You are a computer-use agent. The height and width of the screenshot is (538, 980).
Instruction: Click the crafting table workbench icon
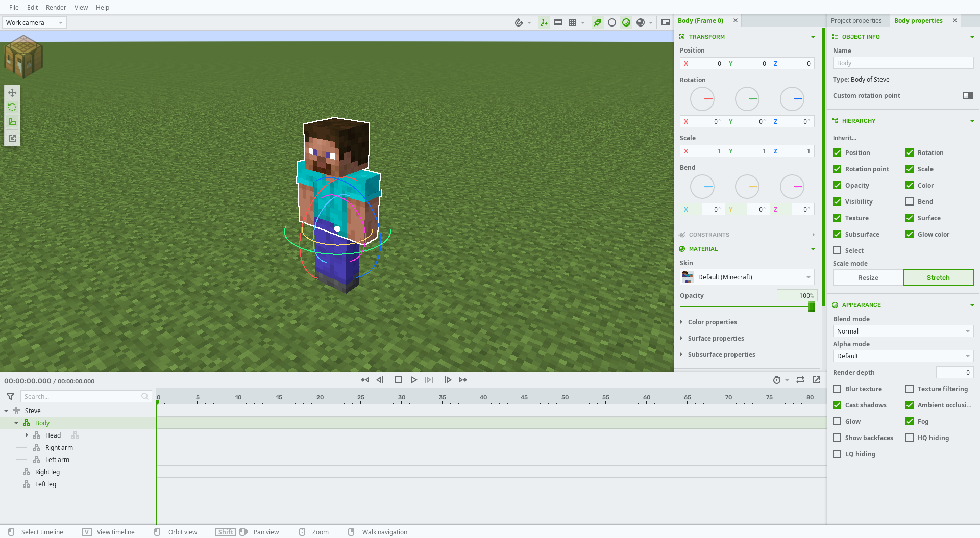point(23,56)
